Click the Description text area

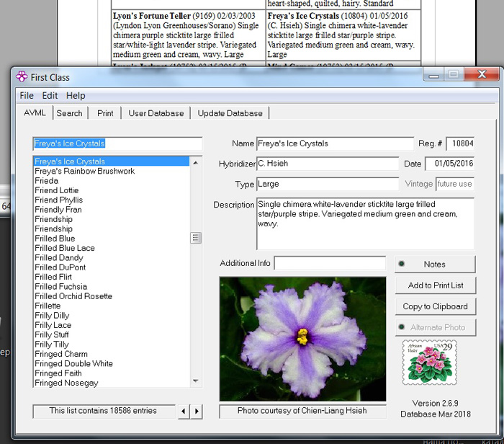(365, 223)
